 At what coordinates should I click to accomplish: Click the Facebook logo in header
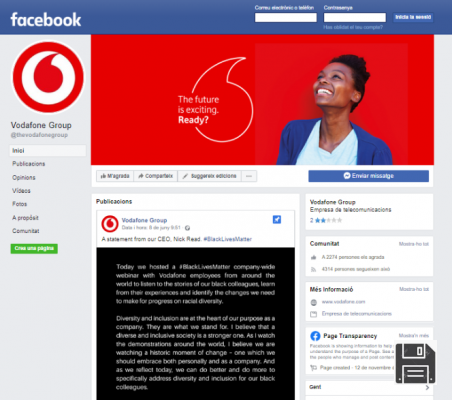point(46,19)
